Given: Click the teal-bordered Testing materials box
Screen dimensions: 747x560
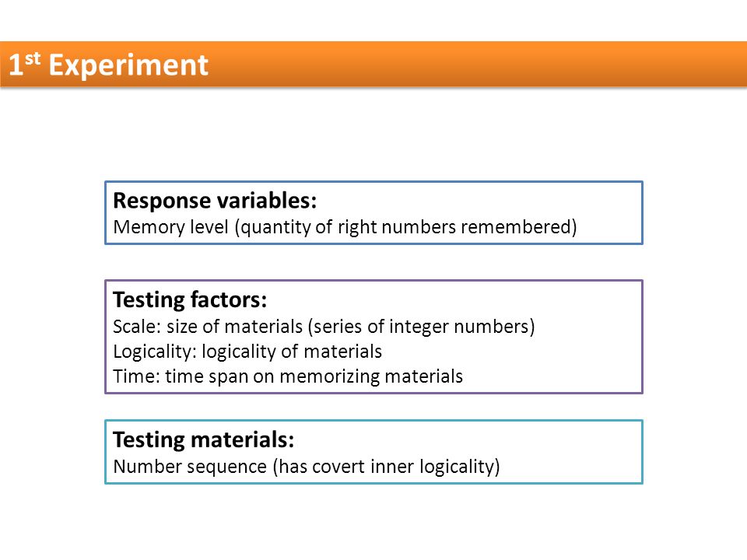Looking at the screenshot, I should click(374, 452).
